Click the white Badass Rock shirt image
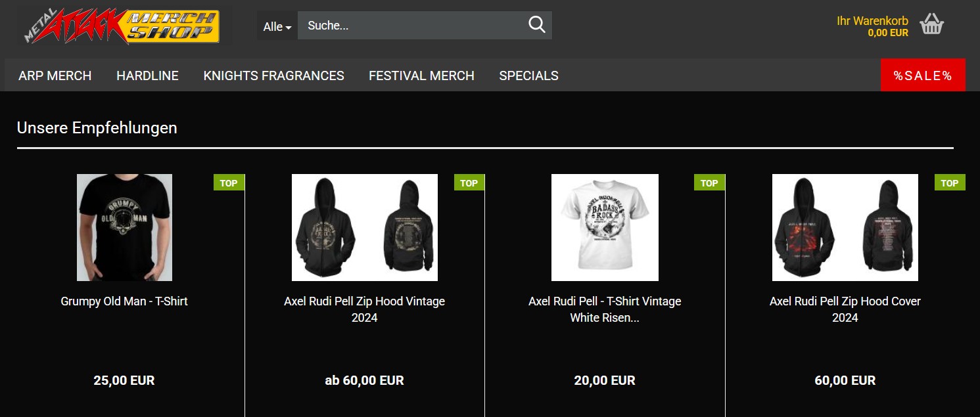980x417 pixels. click(605, 227)
